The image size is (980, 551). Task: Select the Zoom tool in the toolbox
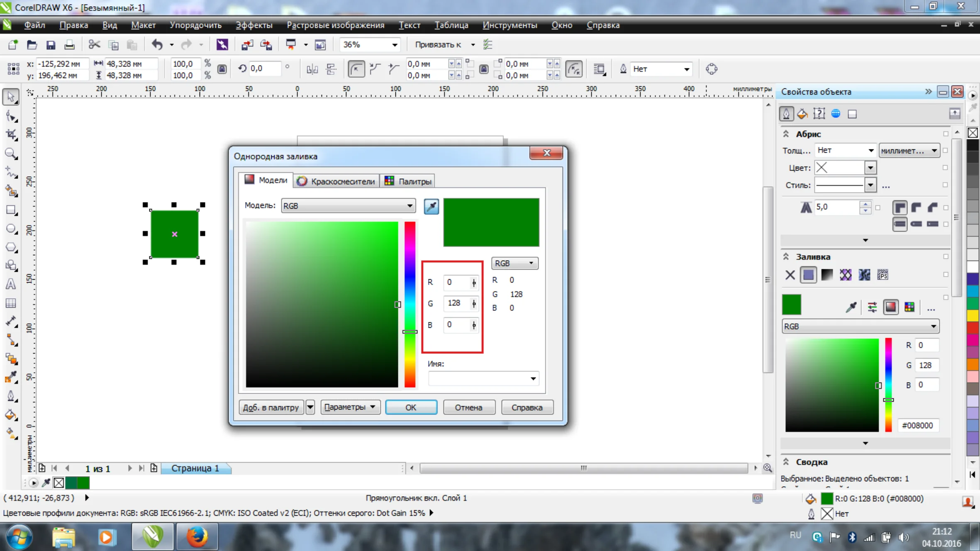(11, 154)
